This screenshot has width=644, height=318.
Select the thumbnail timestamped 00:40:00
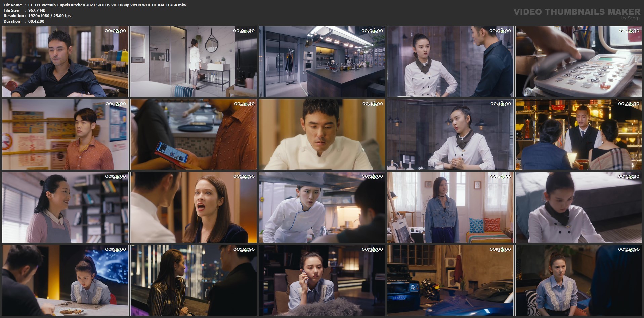(x=578, y=280)
